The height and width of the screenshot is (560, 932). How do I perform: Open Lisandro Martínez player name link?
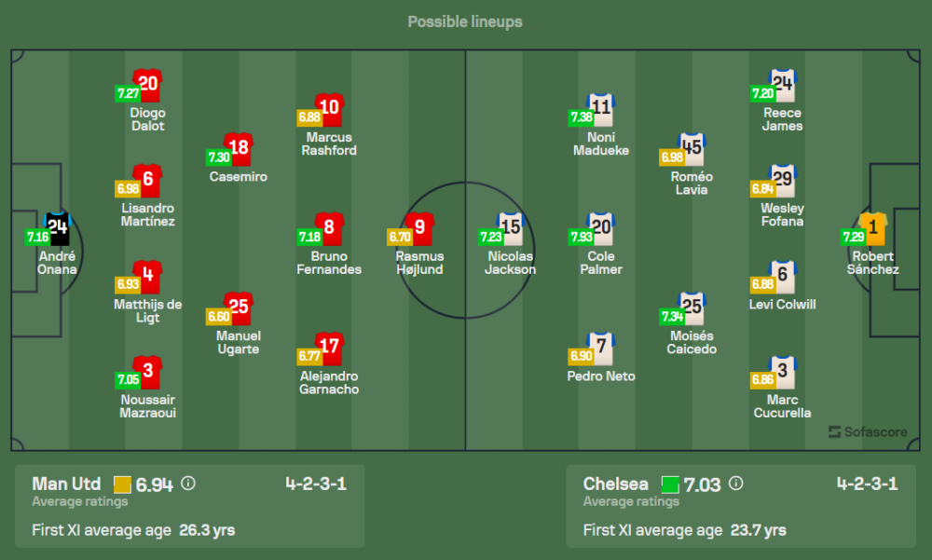148,214
